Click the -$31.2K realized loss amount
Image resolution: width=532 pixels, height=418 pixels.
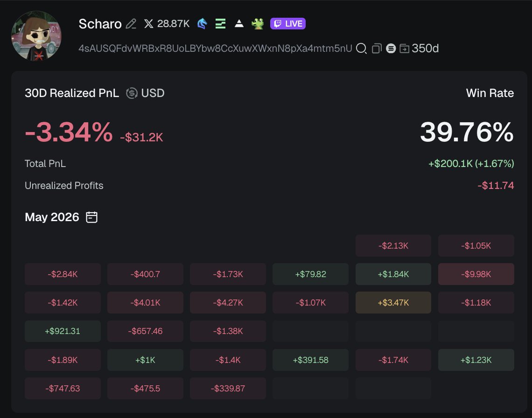(x=141, y=138)
